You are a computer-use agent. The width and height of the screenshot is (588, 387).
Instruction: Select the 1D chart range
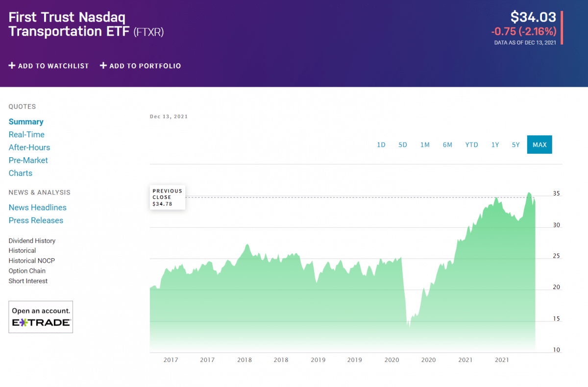point(381,145)
